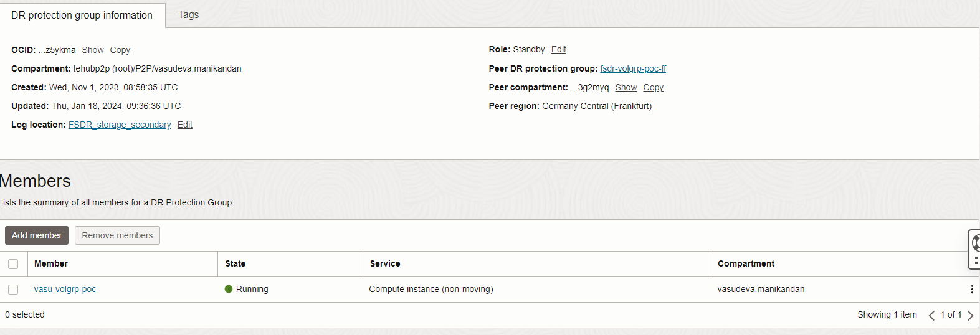Open FSDR_storage_secondary log location
The image size is (980, 335).
pos(120,125)
